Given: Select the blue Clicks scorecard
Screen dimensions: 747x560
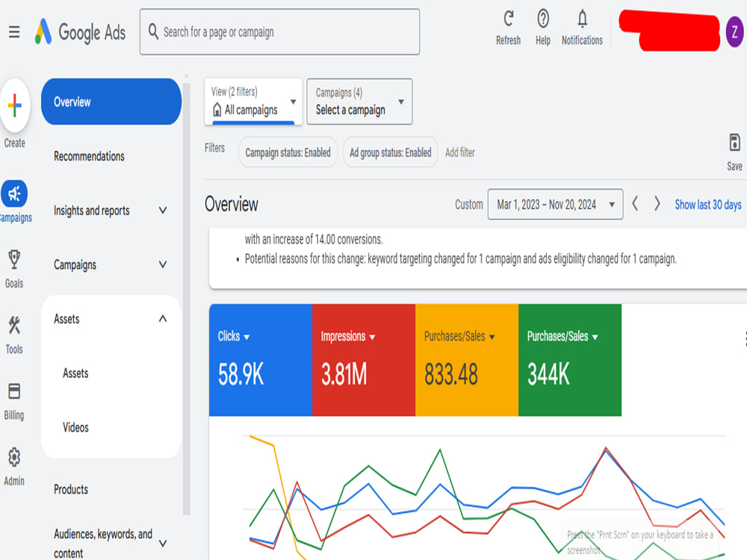Looking at the screenshot, I should (x=261, y=360).
